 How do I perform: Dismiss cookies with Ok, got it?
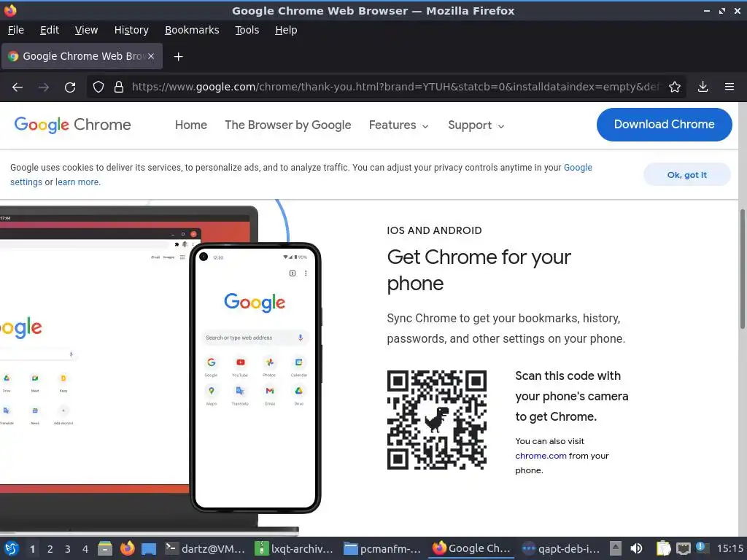click(687, 175)
